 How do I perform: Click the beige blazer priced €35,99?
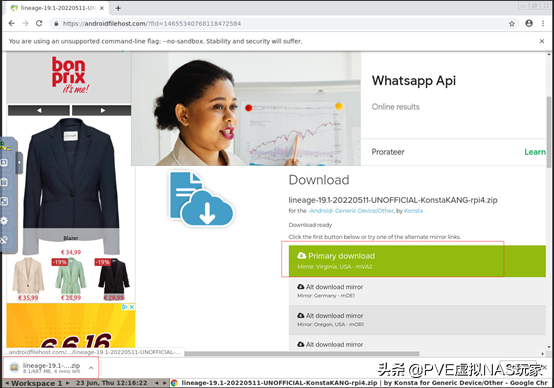tap(28, 276)
